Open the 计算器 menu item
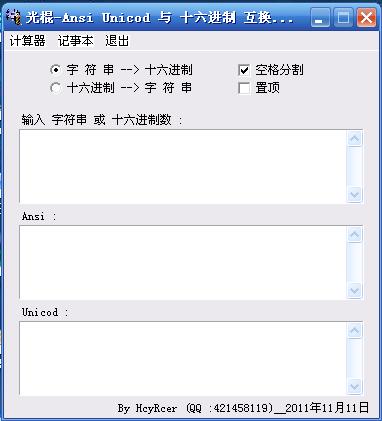This screenshot has height=421, width=382. (x=27, y=41)
